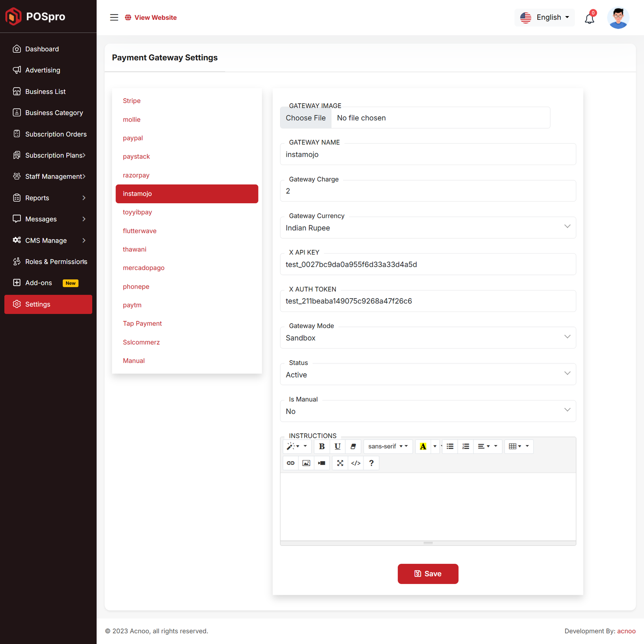
Task: Apply the yellow highlight text color
Action: (x=423, y=446)
